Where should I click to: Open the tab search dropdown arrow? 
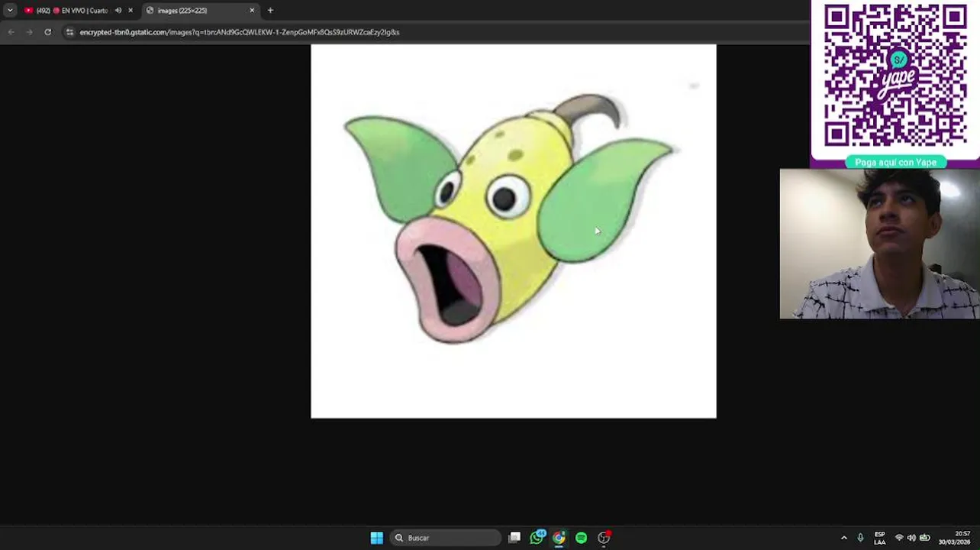[10, 11]
